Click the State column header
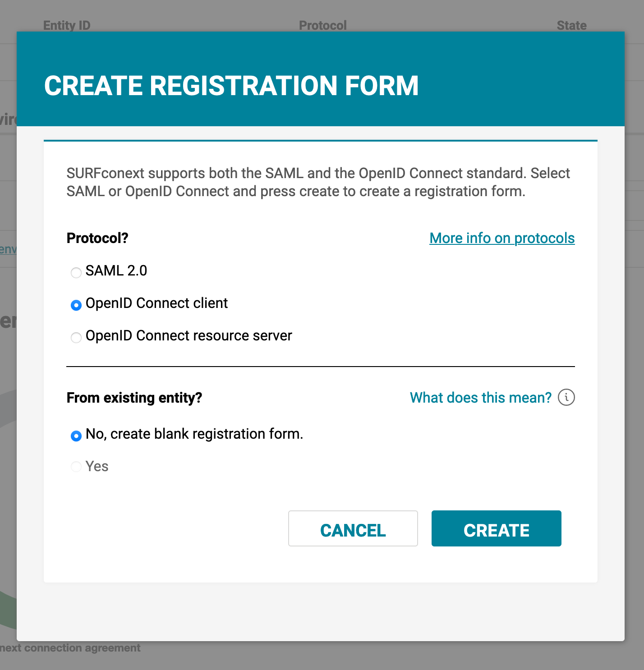The image size is (644, 670). click(572, 25)
